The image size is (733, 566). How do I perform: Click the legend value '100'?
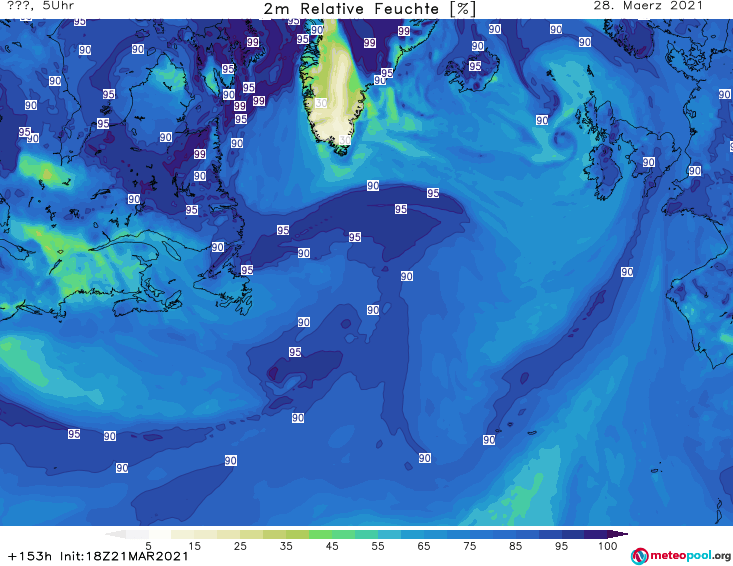coord(608,546)
